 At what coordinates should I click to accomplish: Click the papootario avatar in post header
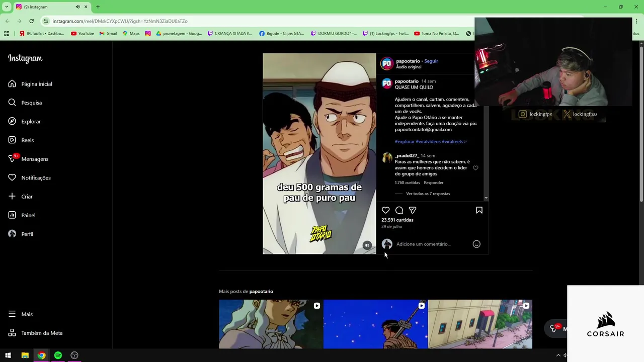387,64
